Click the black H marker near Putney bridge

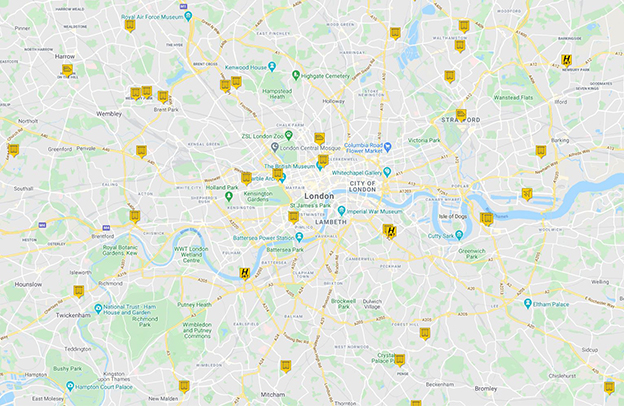[245, 273]
